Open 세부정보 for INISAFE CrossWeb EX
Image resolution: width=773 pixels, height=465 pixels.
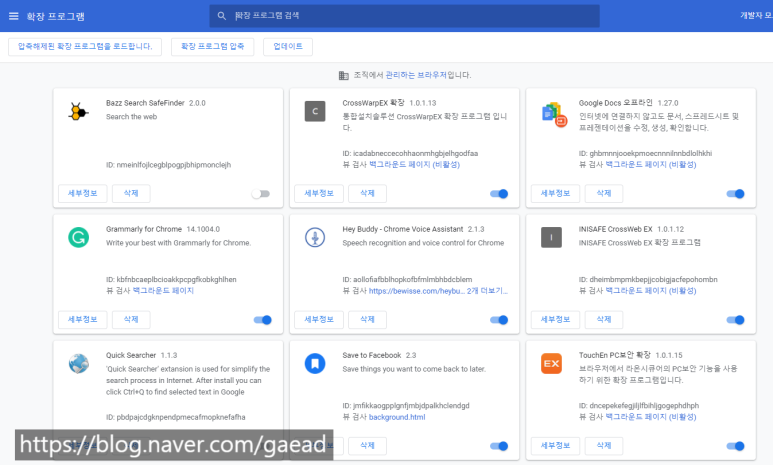click(555, 320)
